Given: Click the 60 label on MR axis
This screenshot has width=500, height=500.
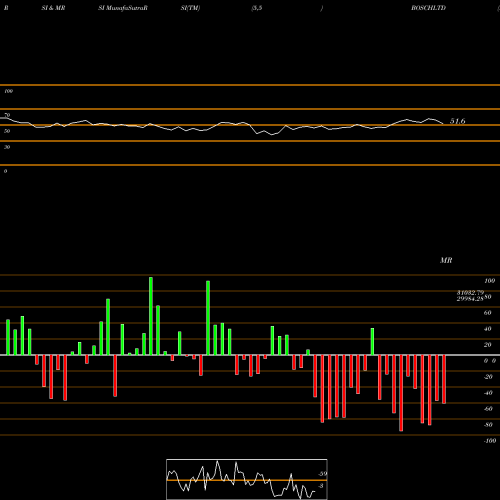Looking at the screenshot, I should pyautogui.click(x=487, y=313).
